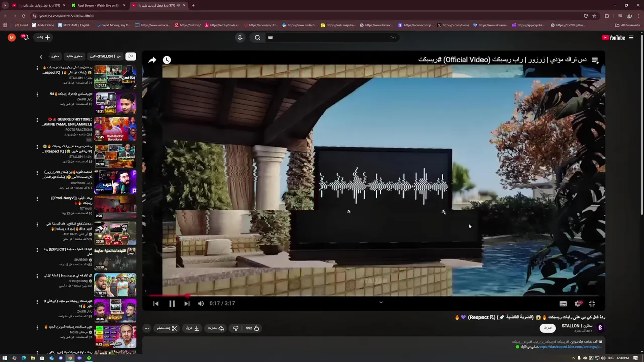
Task: Select the 'All' filter chip in sidebar
Action: click(130, 56)
